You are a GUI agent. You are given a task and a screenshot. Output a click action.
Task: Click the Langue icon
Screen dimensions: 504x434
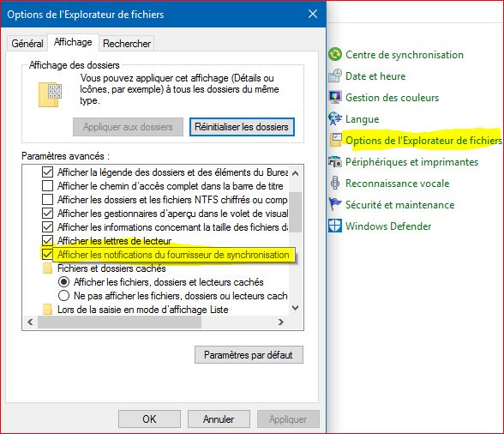point(335,118)
